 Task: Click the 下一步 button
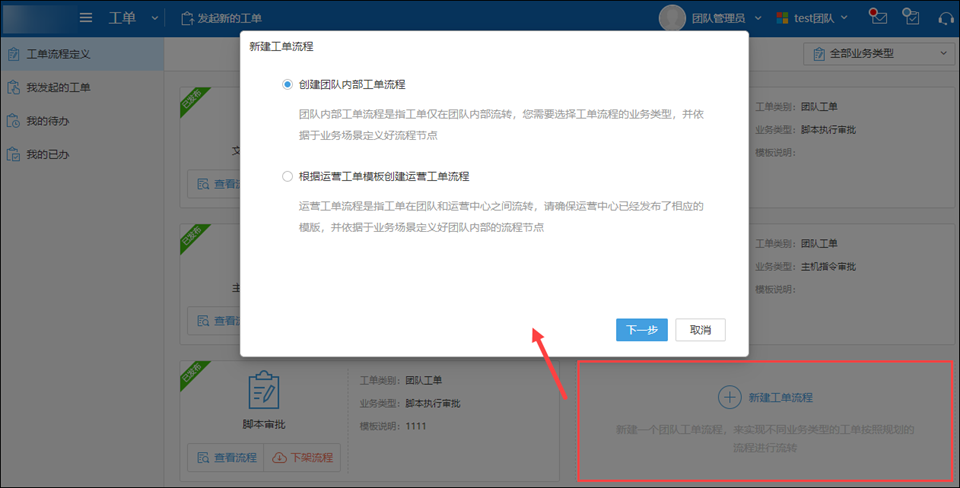coord(642,329)
